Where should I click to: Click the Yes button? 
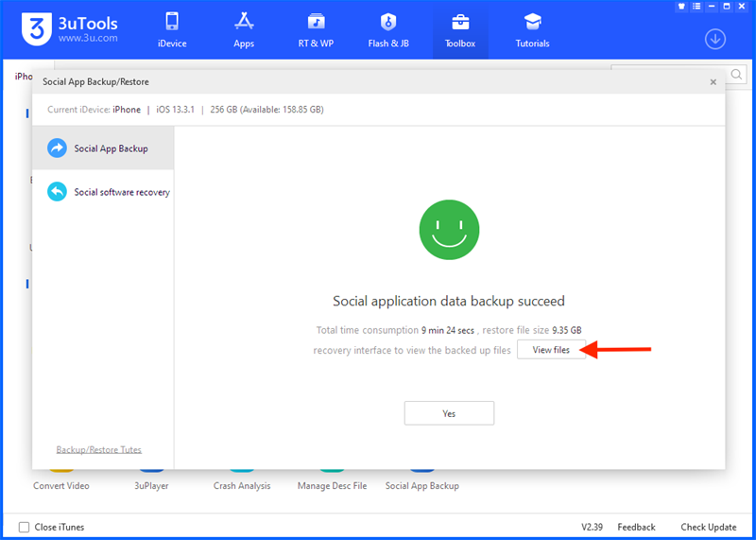(x=449, y=413)
